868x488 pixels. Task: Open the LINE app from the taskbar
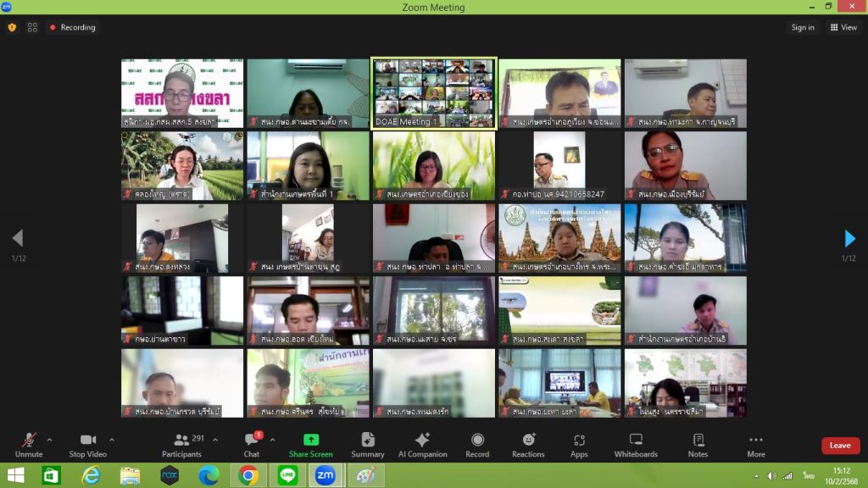tap(287, 475)
